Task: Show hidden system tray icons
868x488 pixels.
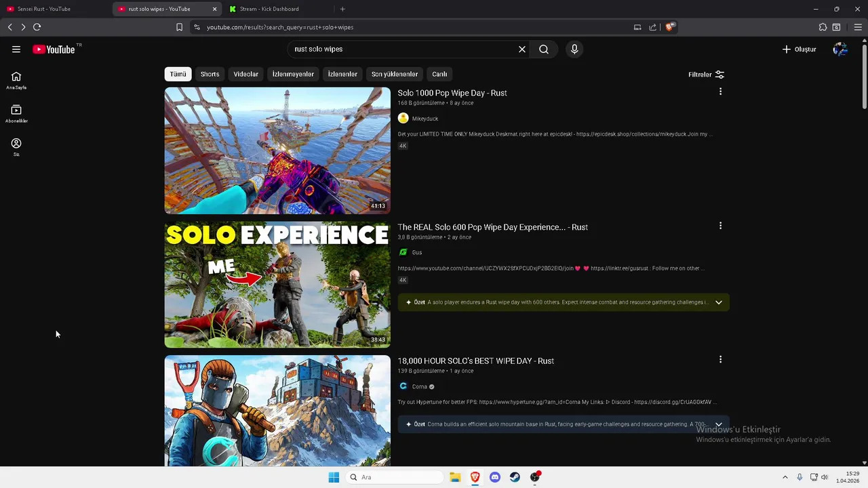Action: pos(785,477)
